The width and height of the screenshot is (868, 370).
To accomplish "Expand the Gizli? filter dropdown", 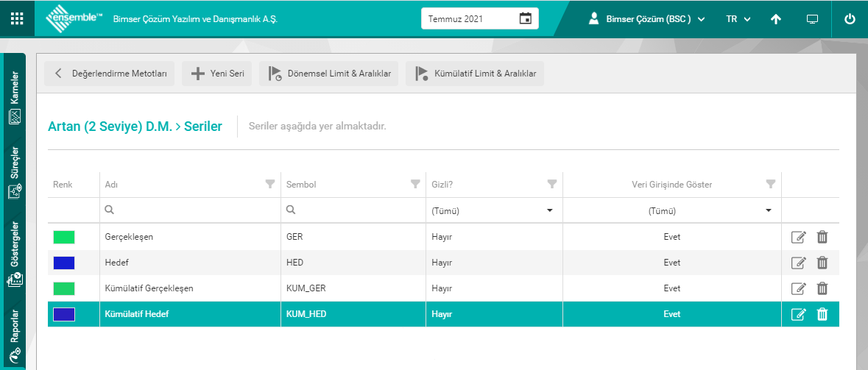I will [549, 210].
